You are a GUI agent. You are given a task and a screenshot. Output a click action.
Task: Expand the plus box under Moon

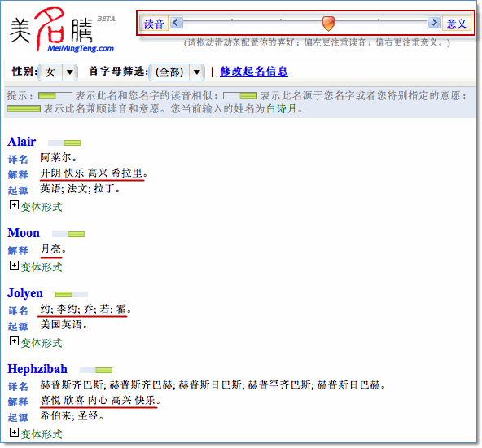pyautogui.click(x=14, y=266)
